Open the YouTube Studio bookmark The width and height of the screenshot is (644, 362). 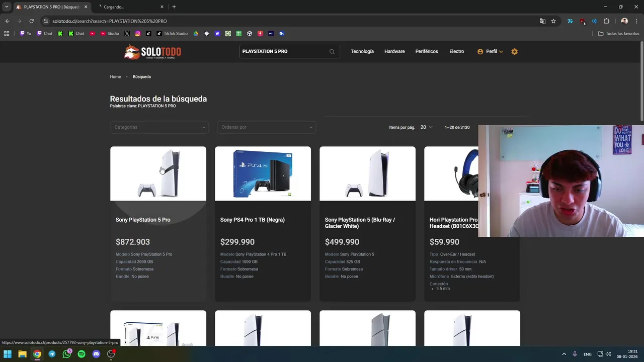click(110, 34)
